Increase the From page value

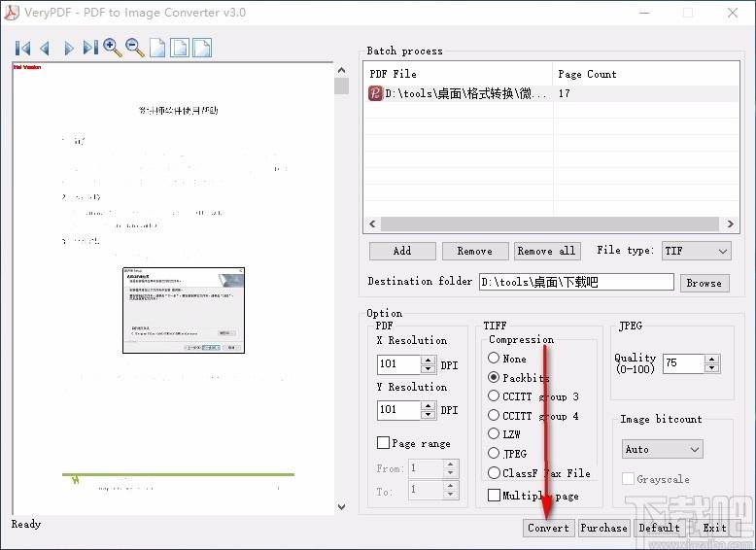(450, 464)
